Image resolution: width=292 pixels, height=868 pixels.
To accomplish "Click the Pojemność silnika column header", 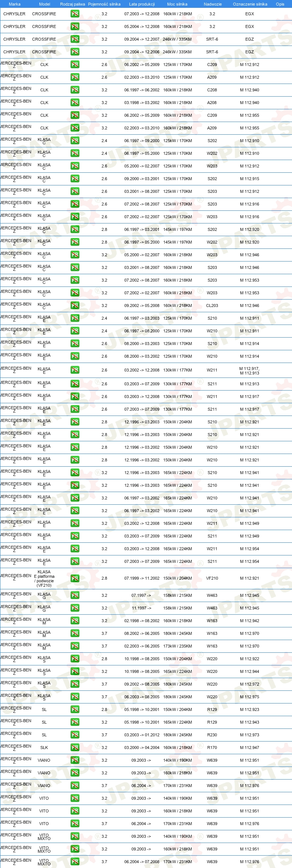I will point(104,4).
